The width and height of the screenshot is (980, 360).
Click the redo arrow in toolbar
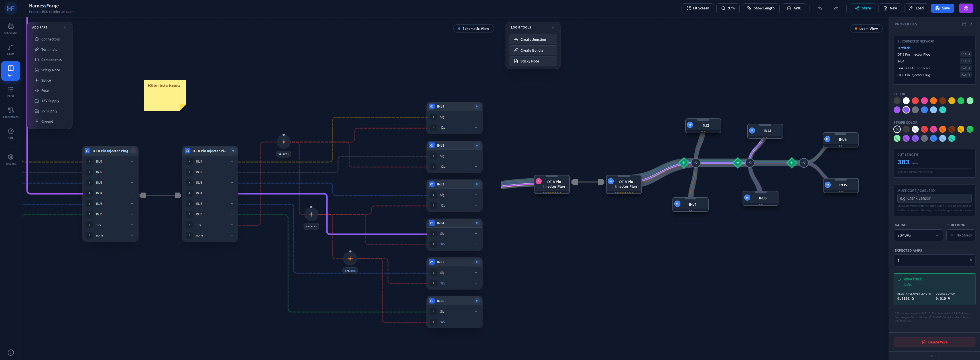836,8
